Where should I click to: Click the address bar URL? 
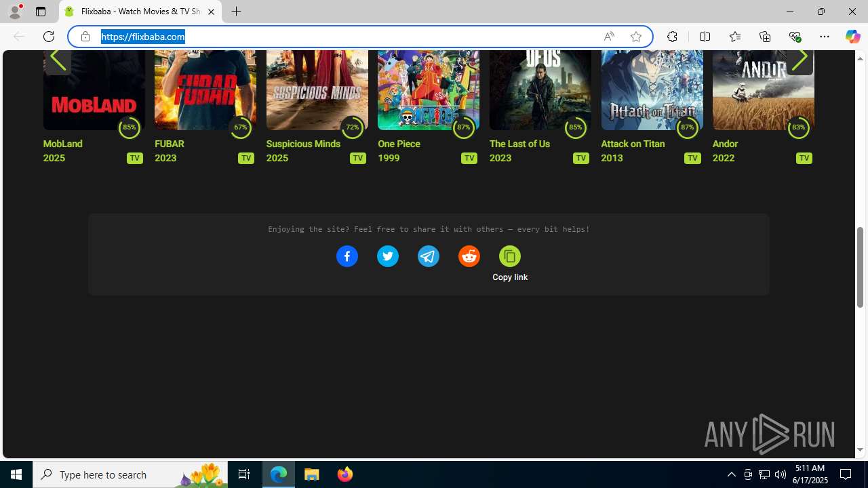(143, 37)
